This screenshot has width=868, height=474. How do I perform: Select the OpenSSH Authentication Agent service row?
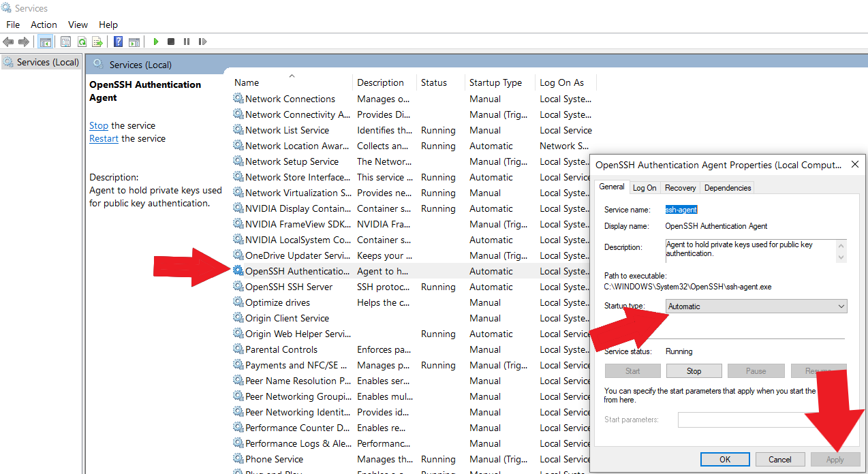pos(411,271)
